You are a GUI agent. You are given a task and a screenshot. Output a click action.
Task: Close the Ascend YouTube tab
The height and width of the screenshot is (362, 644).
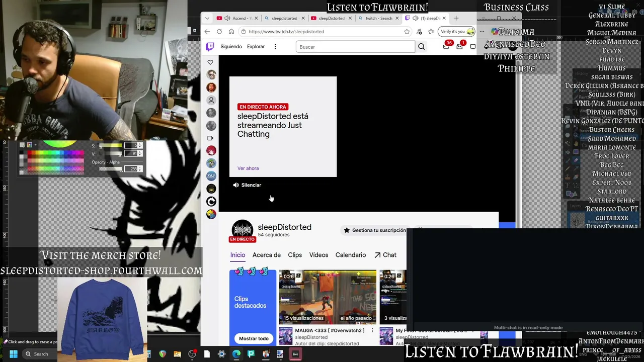(256, 18)
